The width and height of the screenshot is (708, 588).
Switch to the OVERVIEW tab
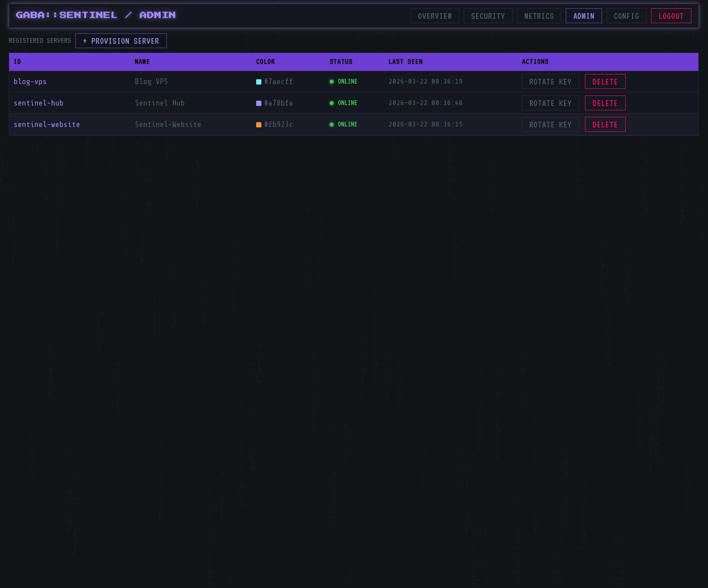point(434,16)
